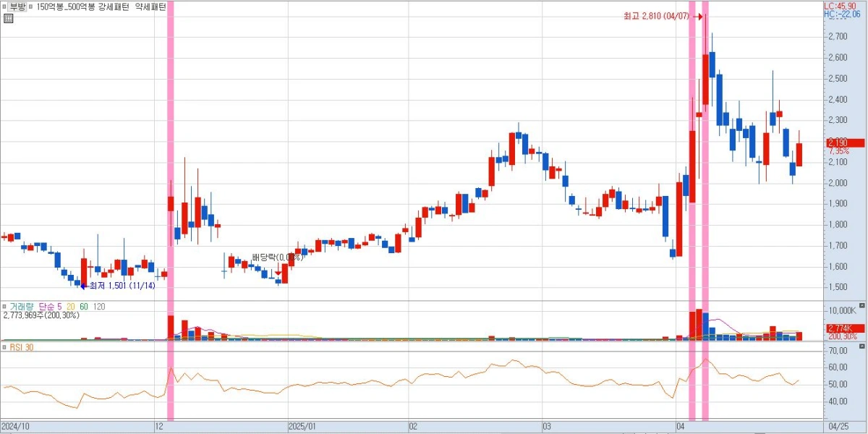Click the HC:-22.06 value

click(x=842, y=14)
